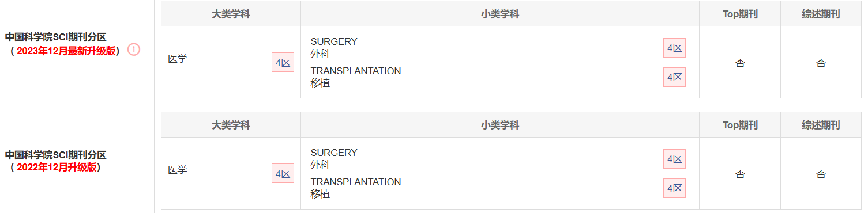Click the 4区 badge for 医学 in the 2022 table

coord(283,174)
